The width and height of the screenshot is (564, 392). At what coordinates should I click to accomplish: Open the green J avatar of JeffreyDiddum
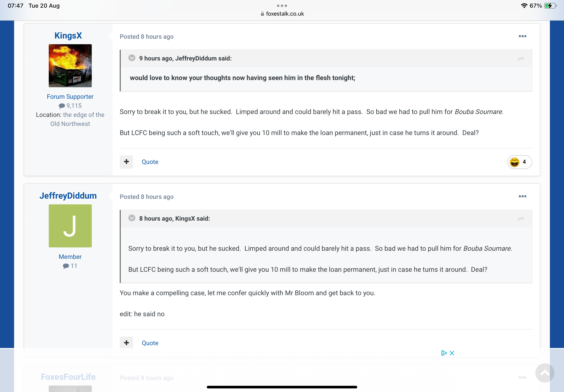pos(70,226)
